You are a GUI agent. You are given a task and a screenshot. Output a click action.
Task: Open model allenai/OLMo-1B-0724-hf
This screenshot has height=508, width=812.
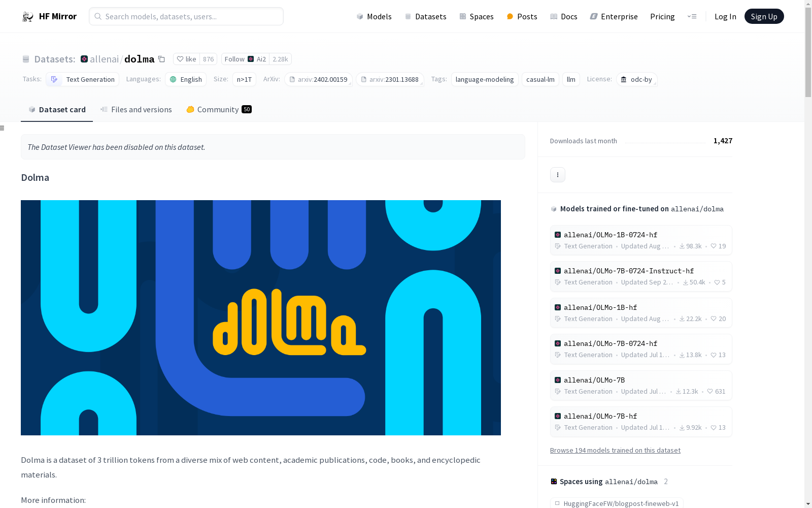[641, 240]
